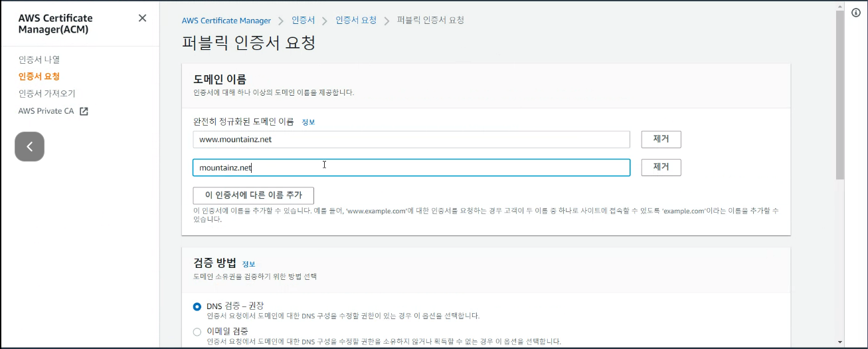Click the AWS Certificate Manager(ACM) sidebar title
Viewport: 868px width, 349px height.
(56, 23)
